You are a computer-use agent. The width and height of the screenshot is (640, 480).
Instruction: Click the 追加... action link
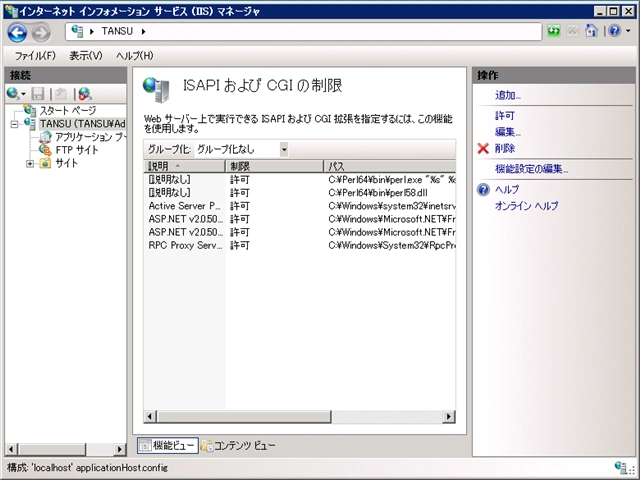coord(508,95)
